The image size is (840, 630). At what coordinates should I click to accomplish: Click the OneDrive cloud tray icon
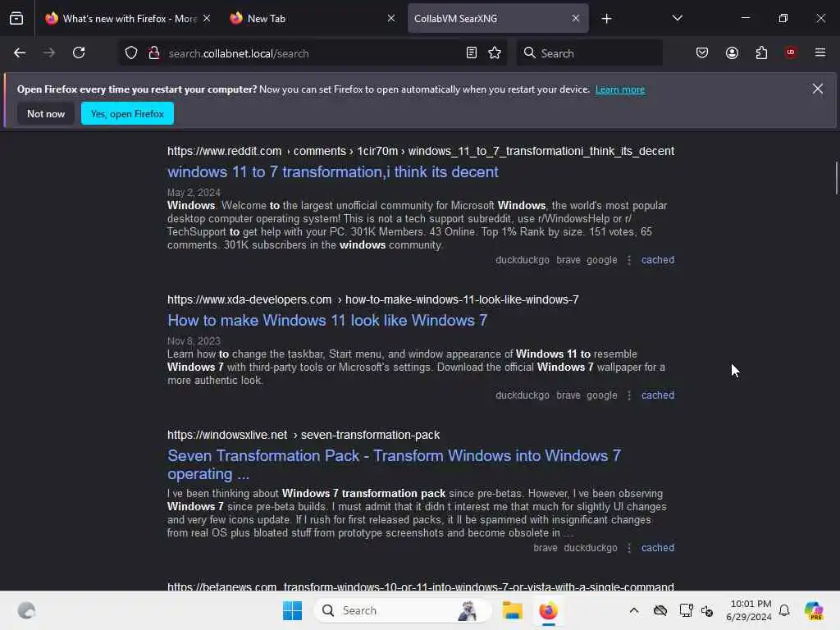point(660,610)
